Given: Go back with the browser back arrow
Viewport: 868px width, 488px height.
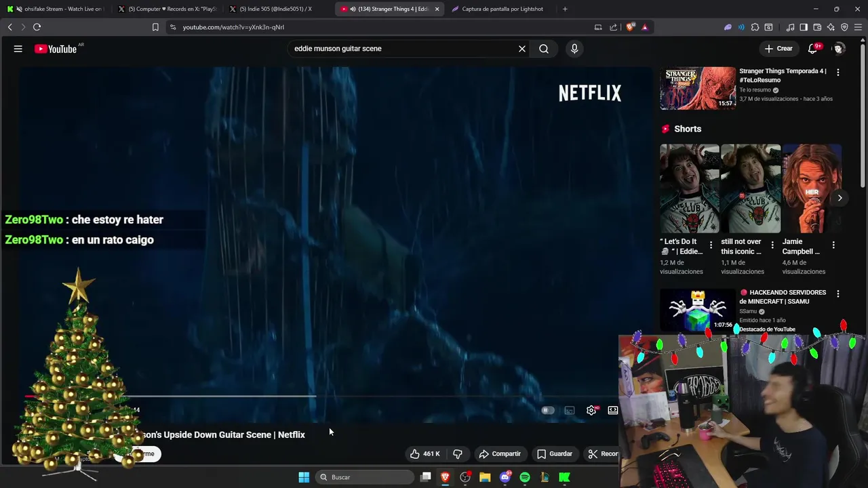Looking at the screenshot, I should pos(10,27).
